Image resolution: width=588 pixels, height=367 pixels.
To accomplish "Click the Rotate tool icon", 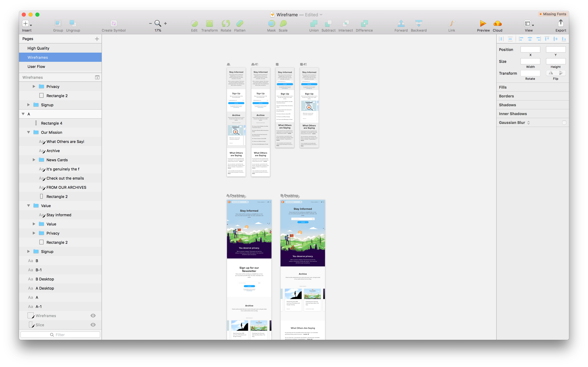I will click(x=226, y=24).
